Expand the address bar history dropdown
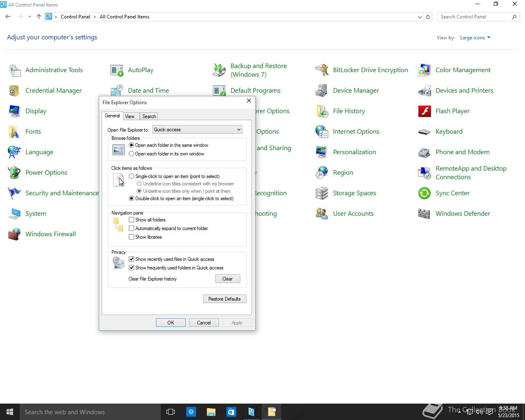The image size is (525, 420). pos(420,17)
